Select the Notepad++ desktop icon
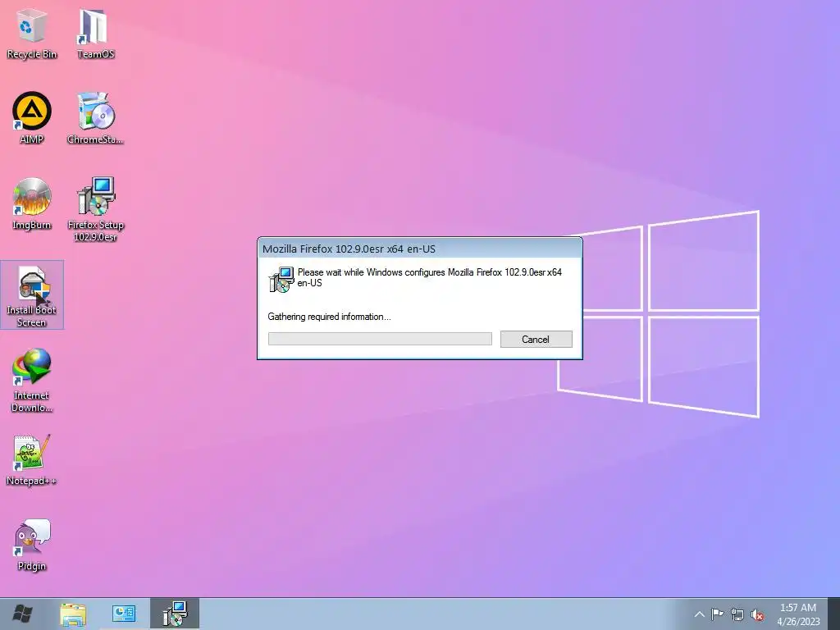 (x=32, y=460)
